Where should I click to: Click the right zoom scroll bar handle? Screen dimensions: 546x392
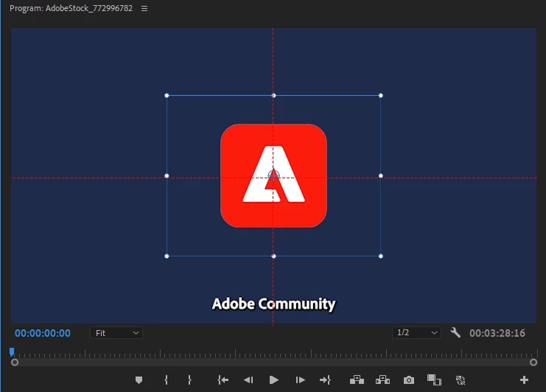click(x=533, y=363)
